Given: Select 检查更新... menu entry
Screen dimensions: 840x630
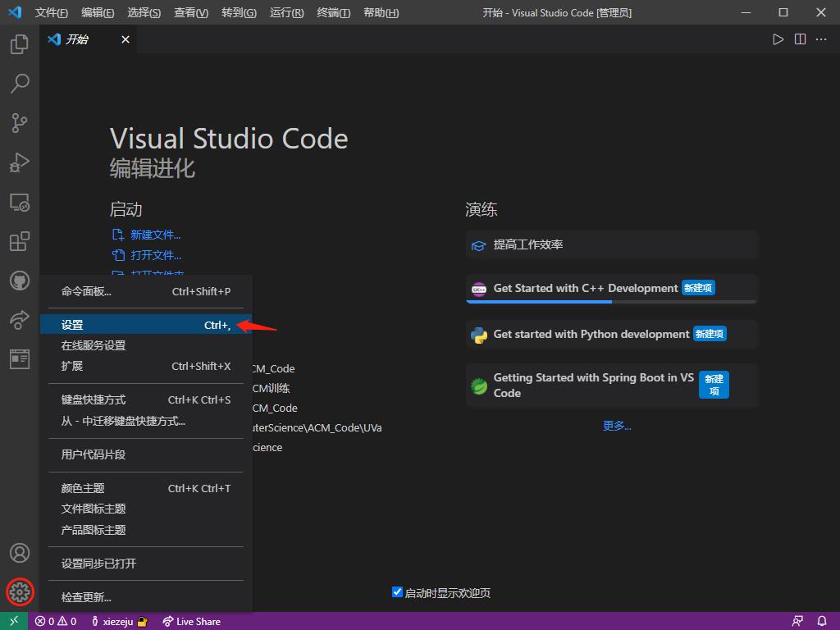Looking at the screenshot, I should point(146,597).
